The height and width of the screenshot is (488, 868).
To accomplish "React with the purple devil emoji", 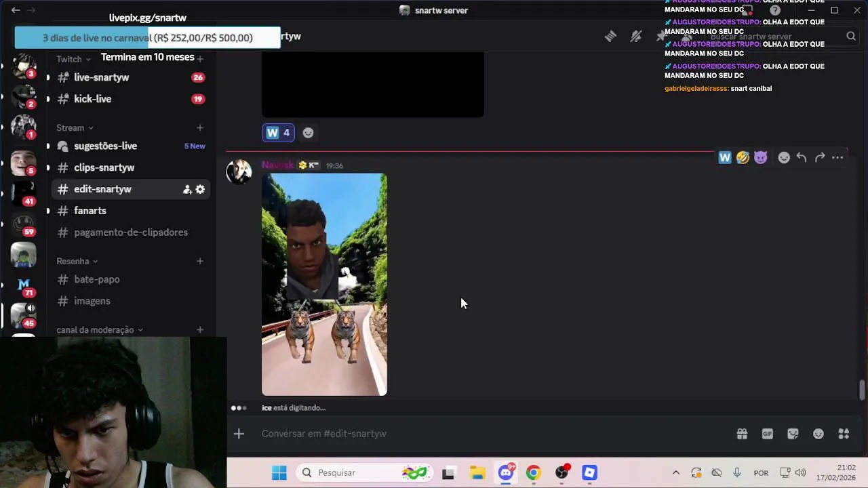I will (760, 157).
